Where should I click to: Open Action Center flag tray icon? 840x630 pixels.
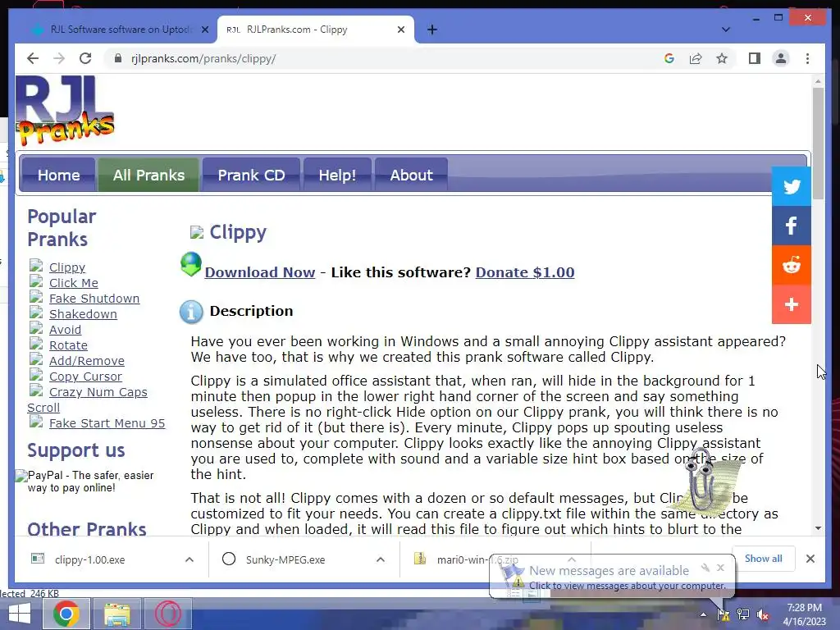(x=724, y=614)
